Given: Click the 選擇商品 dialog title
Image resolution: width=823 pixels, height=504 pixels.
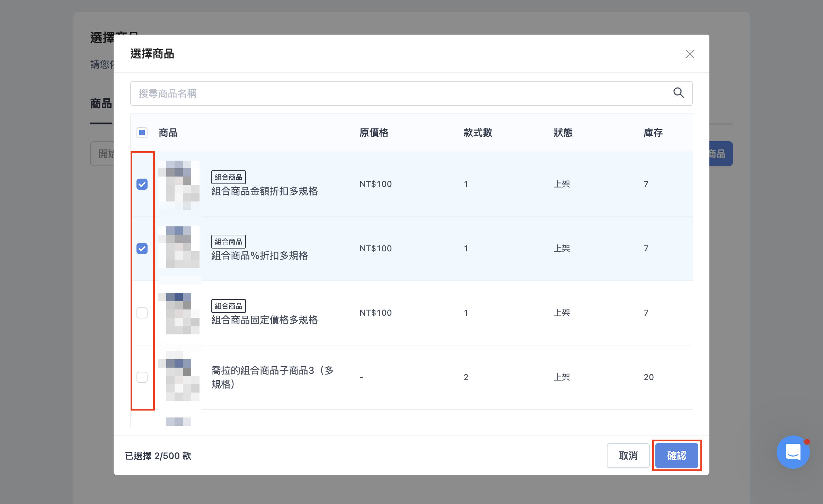Looking at the screenshot, I should click(x=152, y=54).
